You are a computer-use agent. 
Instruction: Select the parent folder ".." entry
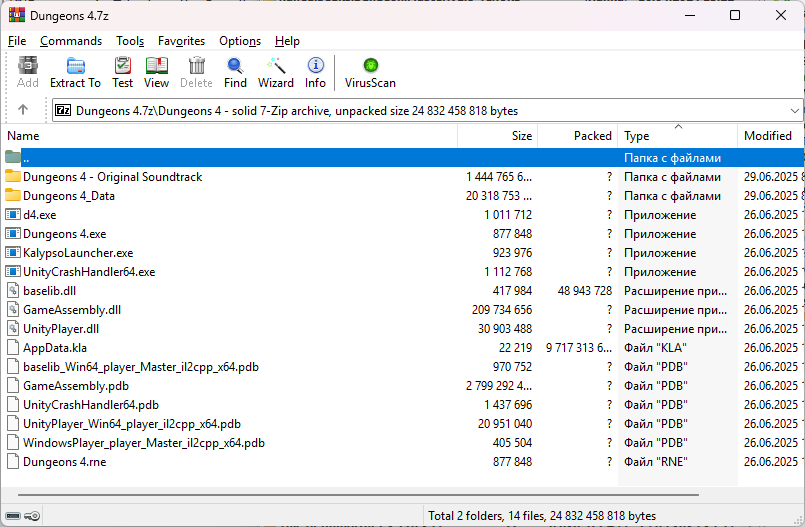pyautogui.click(x=26, y=158)
